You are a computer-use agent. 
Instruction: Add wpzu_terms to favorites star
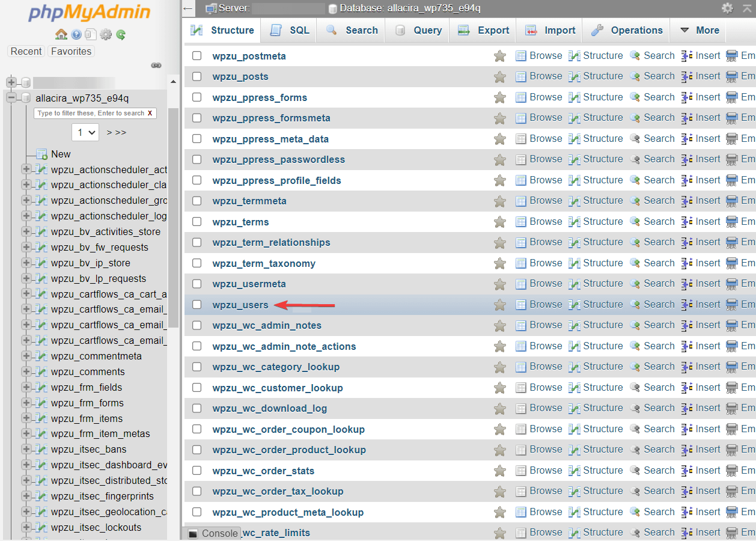coord(499,222)
